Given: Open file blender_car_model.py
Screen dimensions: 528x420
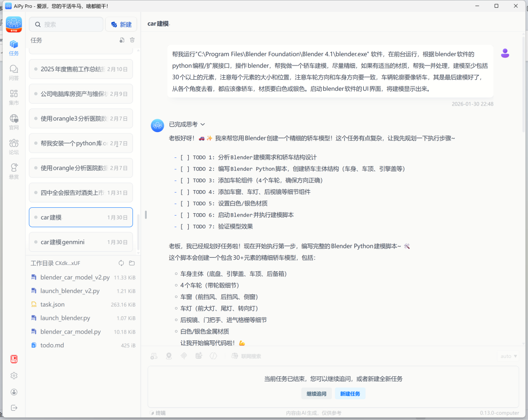Looking at the screenshot, I should click(83, 332).
